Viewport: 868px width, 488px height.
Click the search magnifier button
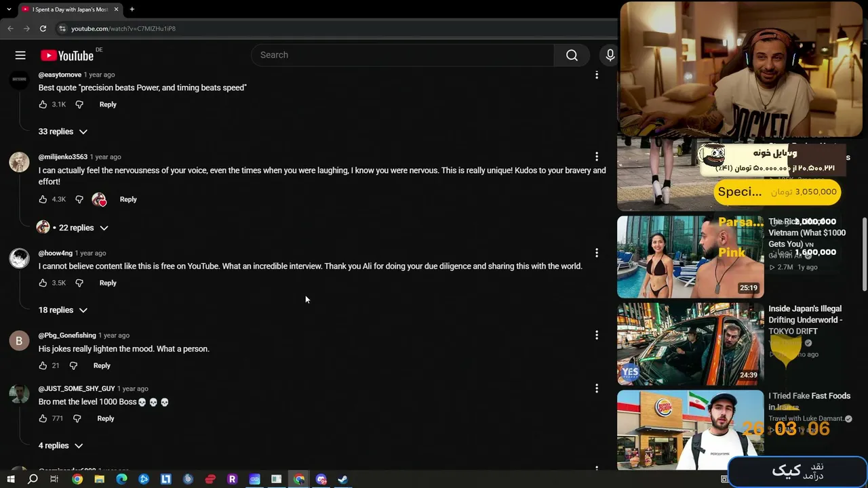[x=572, y=55]
